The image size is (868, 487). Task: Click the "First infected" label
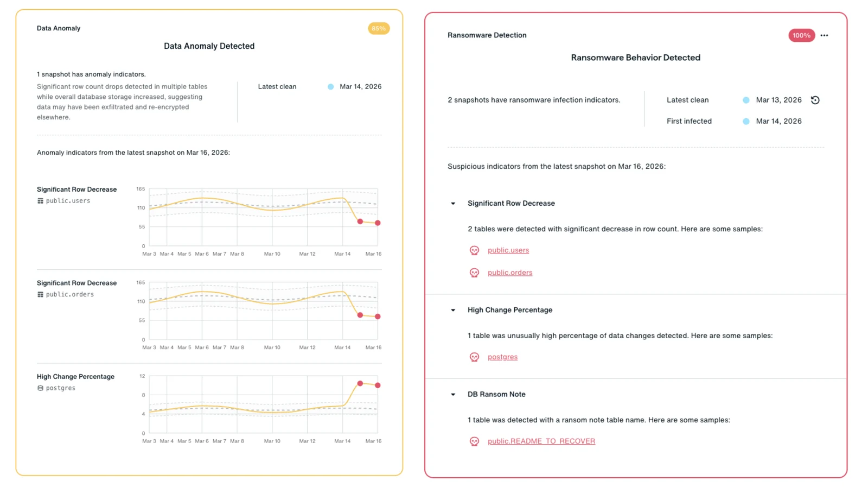pos(689,121)
